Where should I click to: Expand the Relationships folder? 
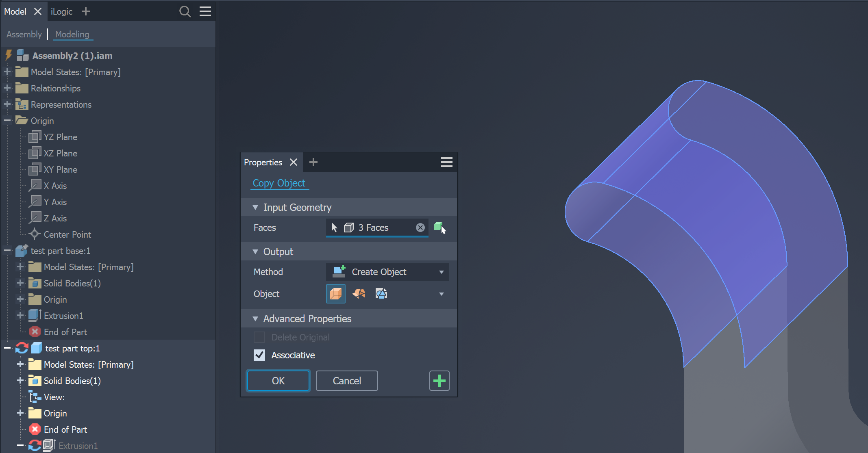tap(7, 88)
